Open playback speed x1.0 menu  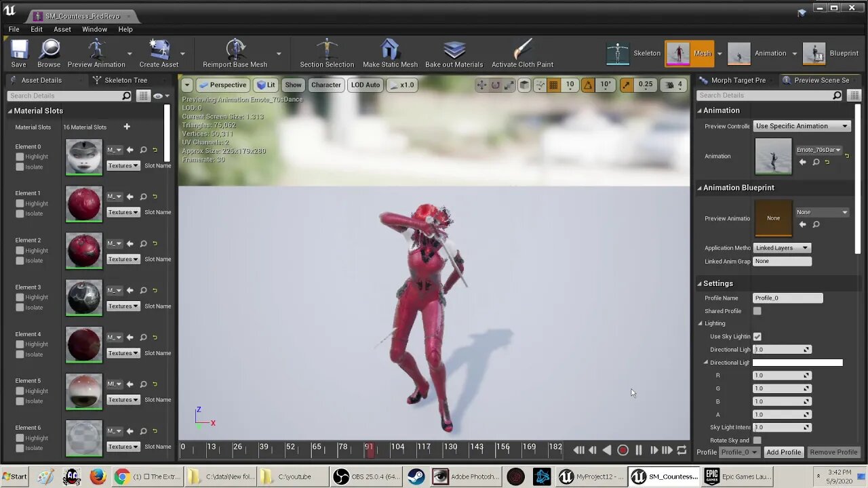pos(402,85)
